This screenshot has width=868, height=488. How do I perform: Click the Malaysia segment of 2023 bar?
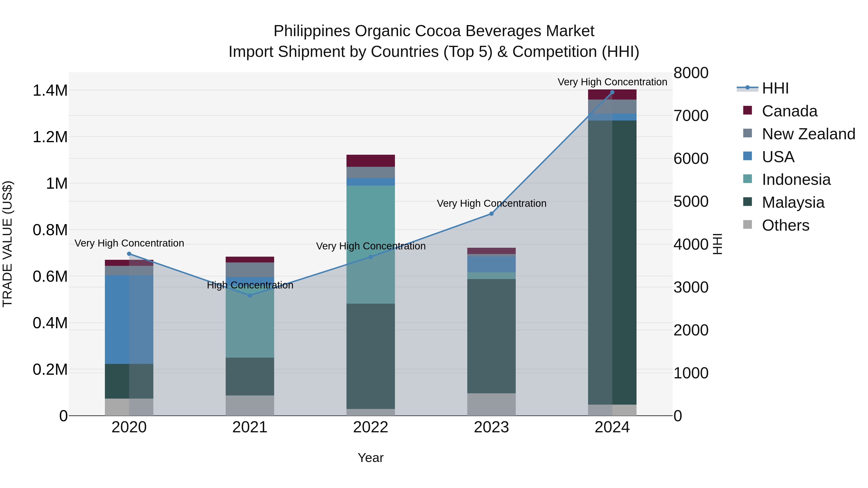point(491,336)
